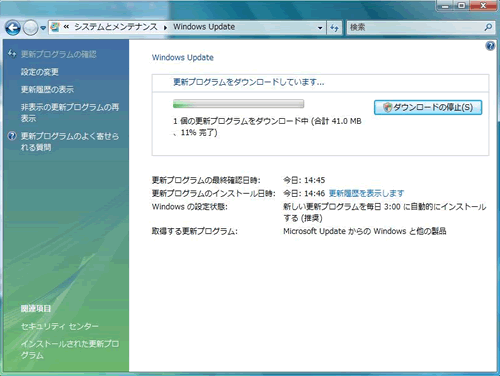The image size is (500, 376).
Task: Close the Windows Update window
Action: (x=483, y=6)
